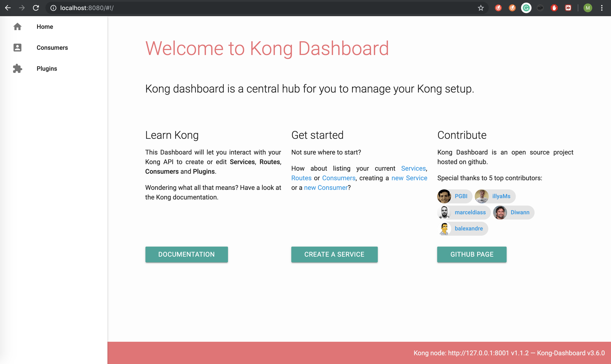Viewport: 611px width, 364px height.
Task: Click the Home menu item in sidebar
Action: click(45, 26)
